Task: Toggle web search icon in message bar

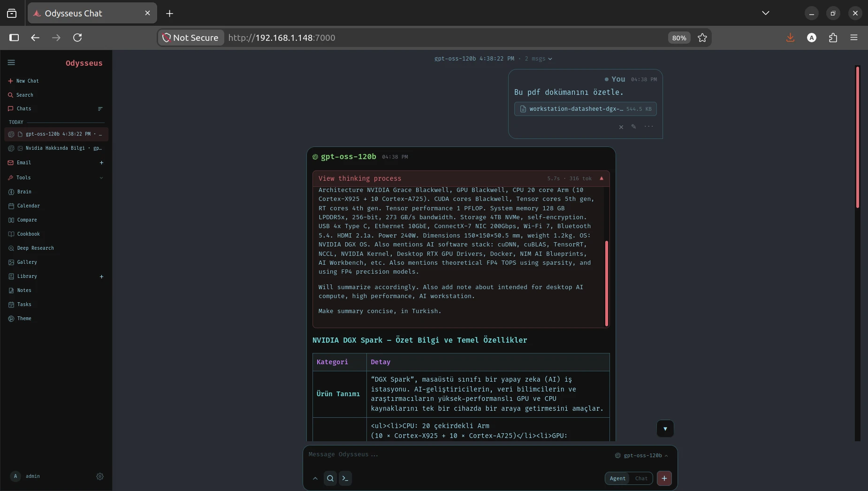Action: tap(330, 478)
